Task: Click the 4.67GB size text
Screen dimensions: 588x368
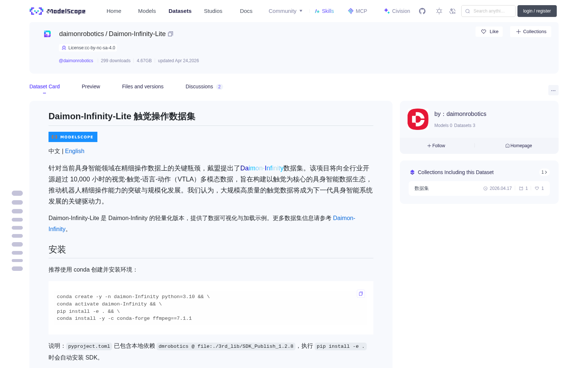Action: click(144, 61)
